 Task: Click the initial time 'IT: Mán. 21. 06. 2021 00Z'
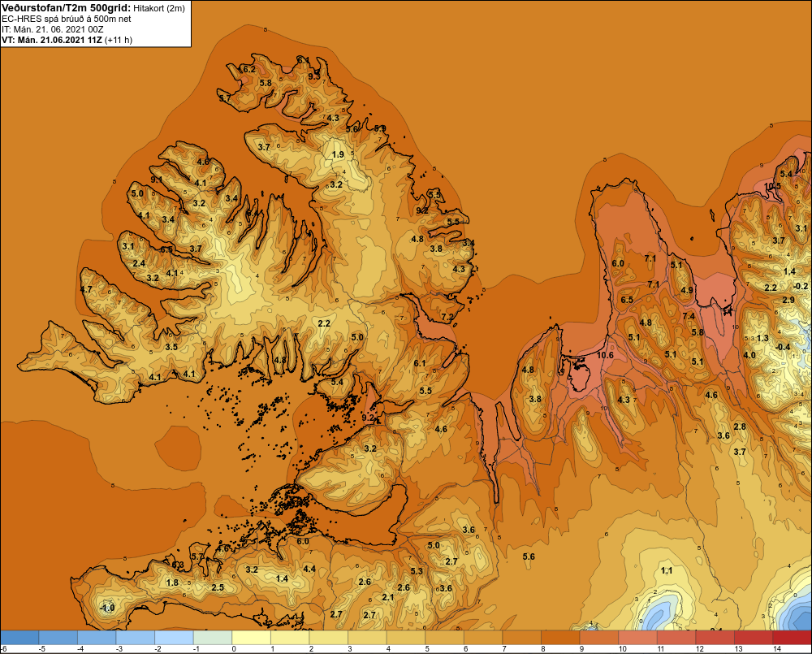[x=52, y=29]
